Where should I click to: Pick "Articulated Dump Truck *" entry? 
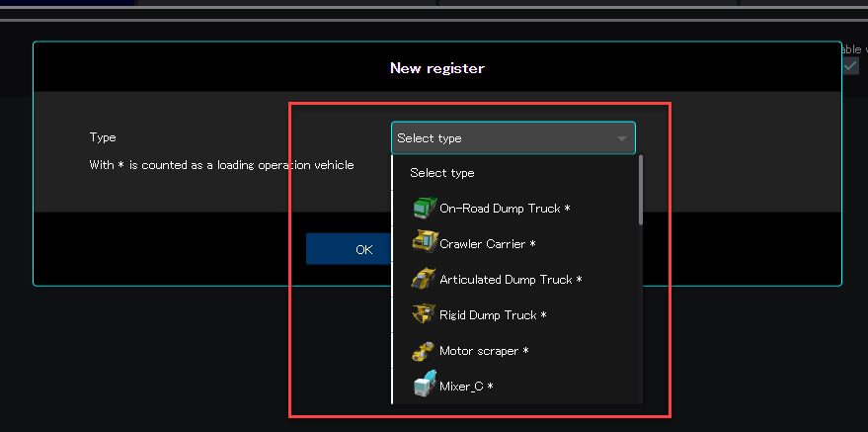[x=514, y=280]
